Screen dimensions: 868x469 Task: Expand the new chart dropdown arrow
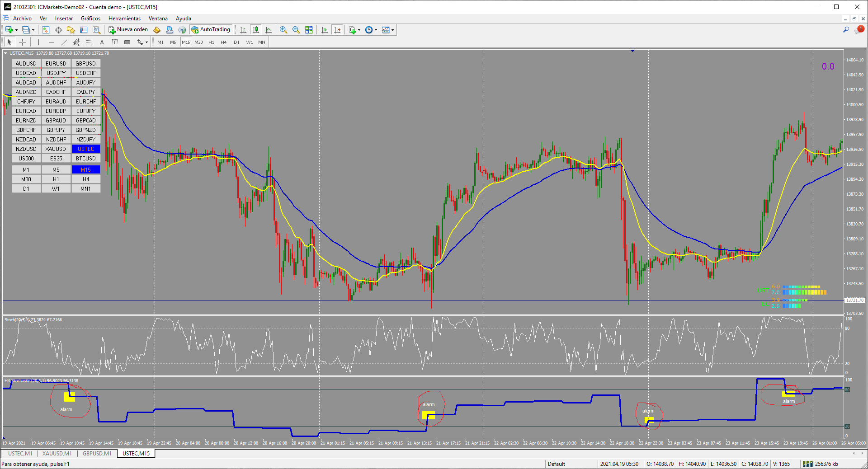pos(16,30)
